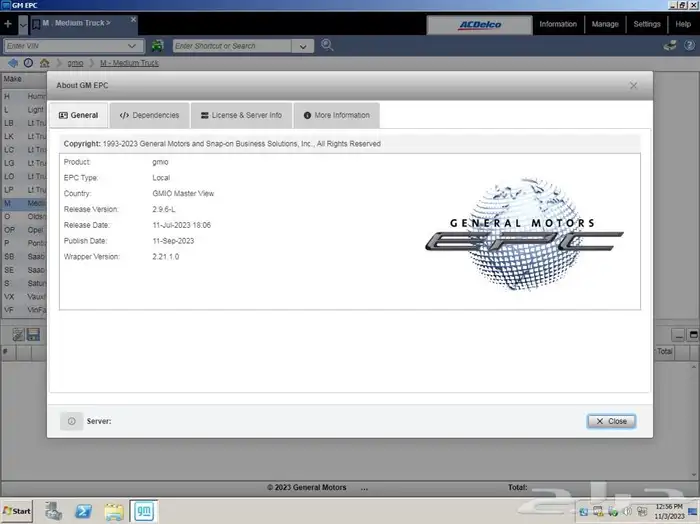Click the server info icon in dialog footer
This screenshot has height=524, width=700.
pos(71,421)
